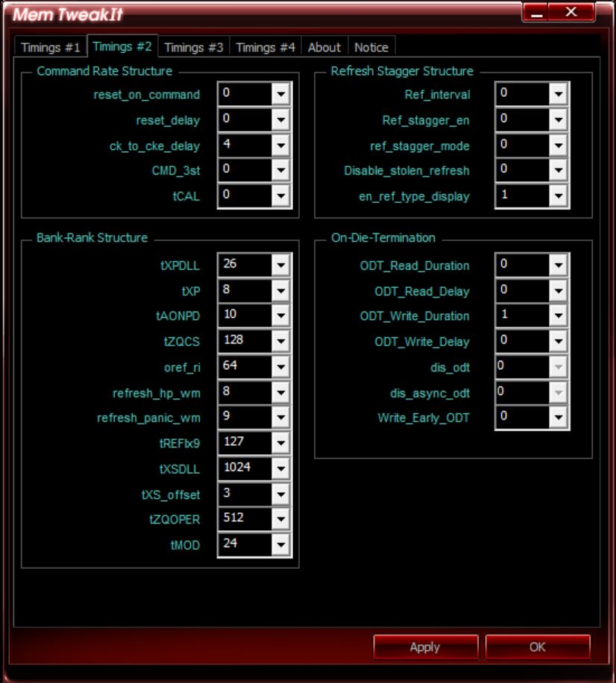Expand the tXPDLL dropdown

coord(280,265)
